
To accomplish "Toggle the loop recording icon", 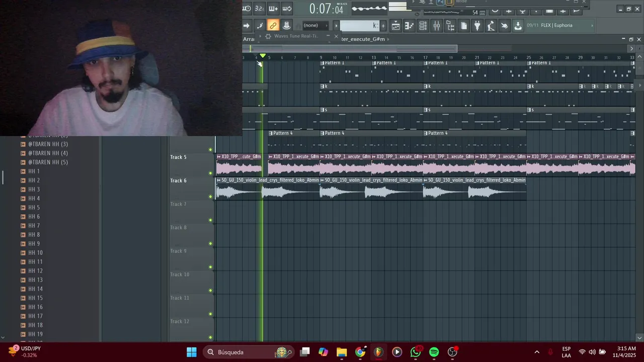I will point(287,9).
